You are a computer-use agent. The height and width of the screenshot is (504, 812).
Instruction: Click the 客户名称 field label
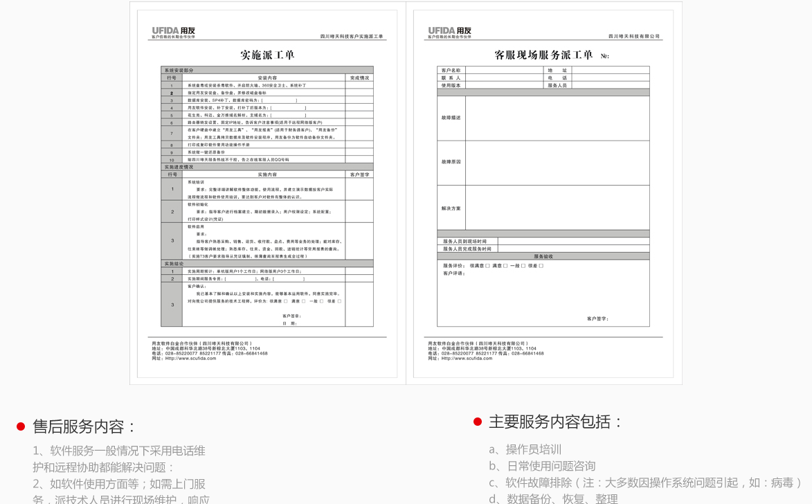(451, 70)
